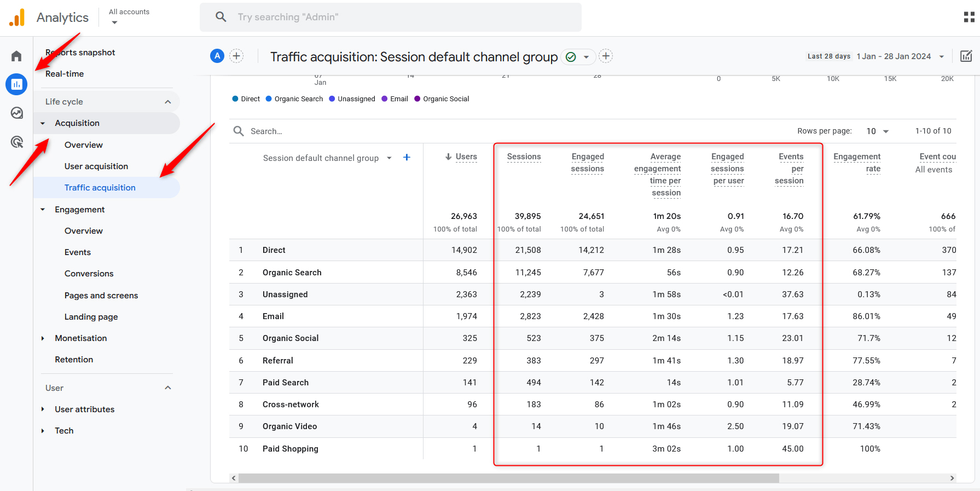Toggle the Direct series in the chart legend
Image resolution: width=980 pixels, height=491 pixels.
coord(246,99)
